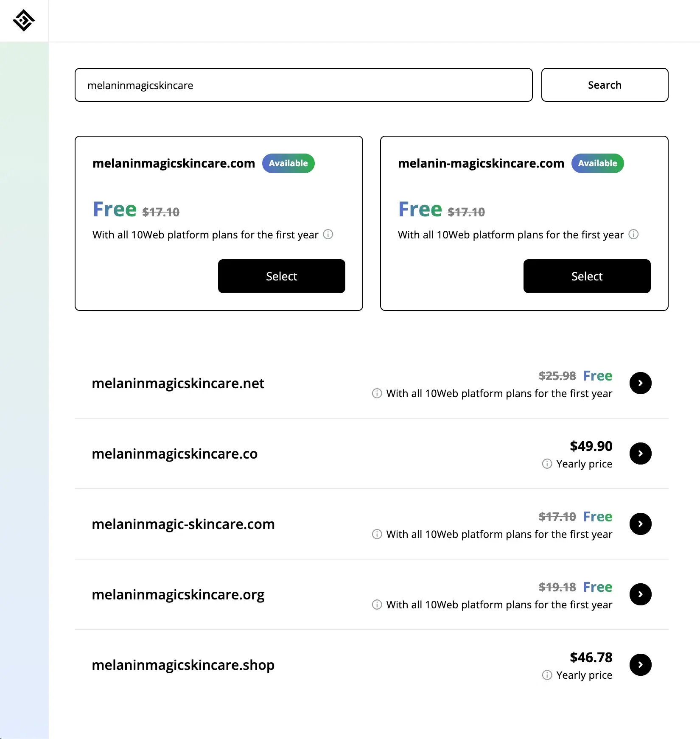
Task: Focus the domain search input field
Action: click(303, 85)
